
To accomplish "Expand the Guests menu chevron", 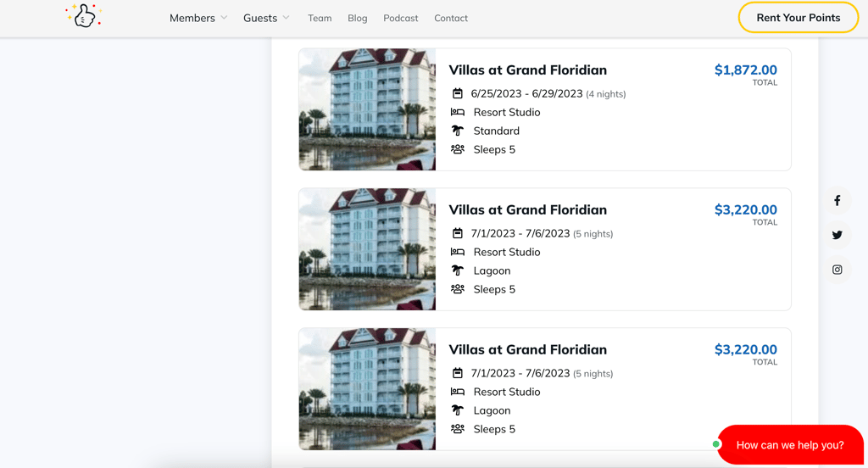I will pos(287,18).
